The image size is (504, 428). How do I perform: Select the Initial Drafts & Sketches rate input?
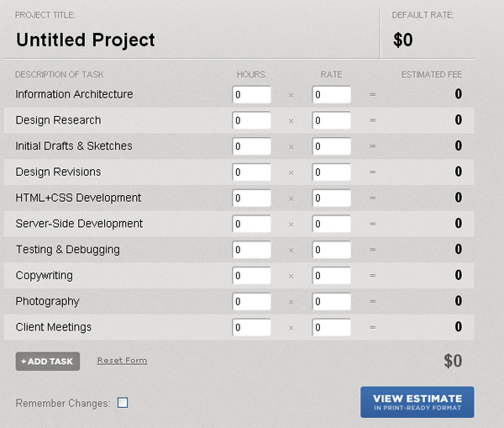331,147
